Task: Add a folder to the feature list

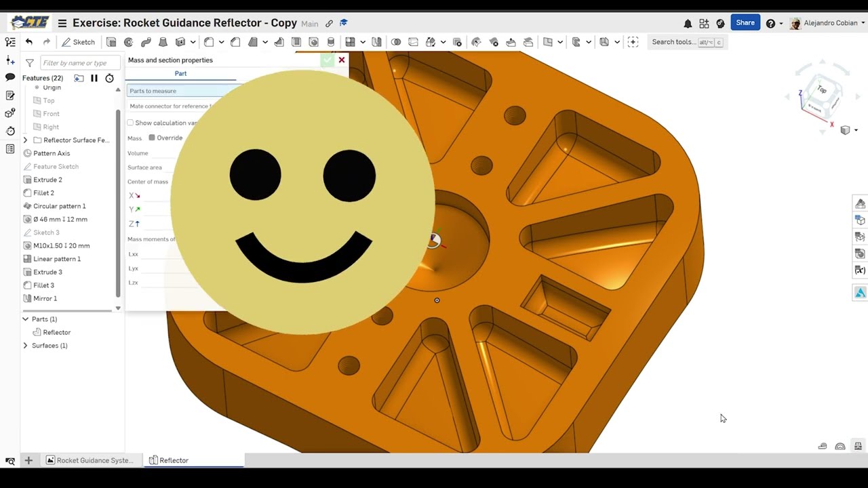Action: pos(79,78)
